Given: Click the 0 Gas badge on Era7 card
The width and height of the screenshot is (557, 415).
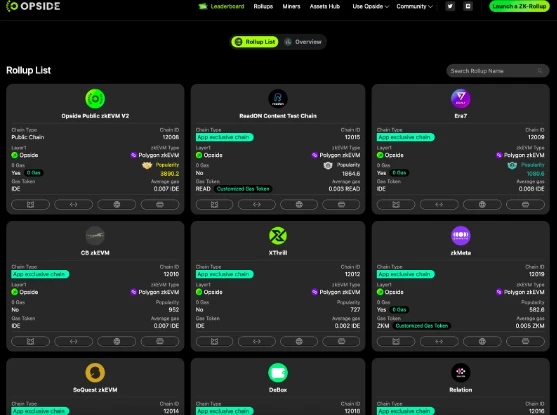Looking at the screenshot, I should pos(399,173).
